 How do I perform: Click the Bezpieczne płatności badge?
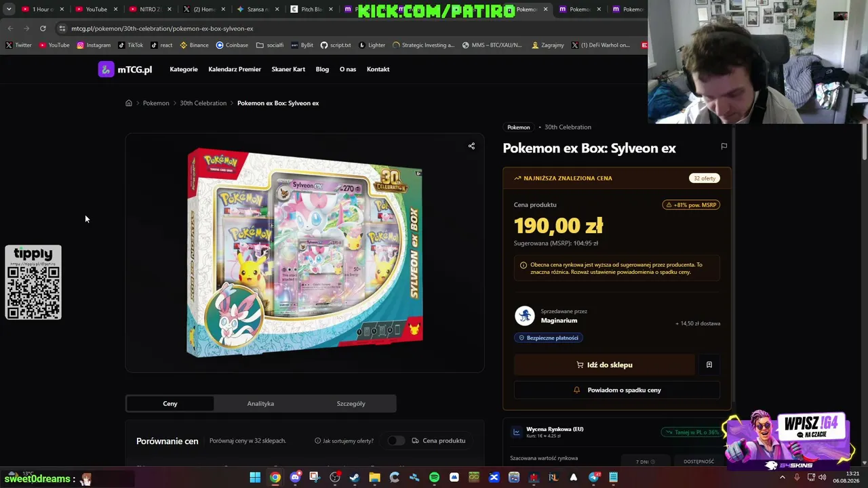(x=549, y=338)
